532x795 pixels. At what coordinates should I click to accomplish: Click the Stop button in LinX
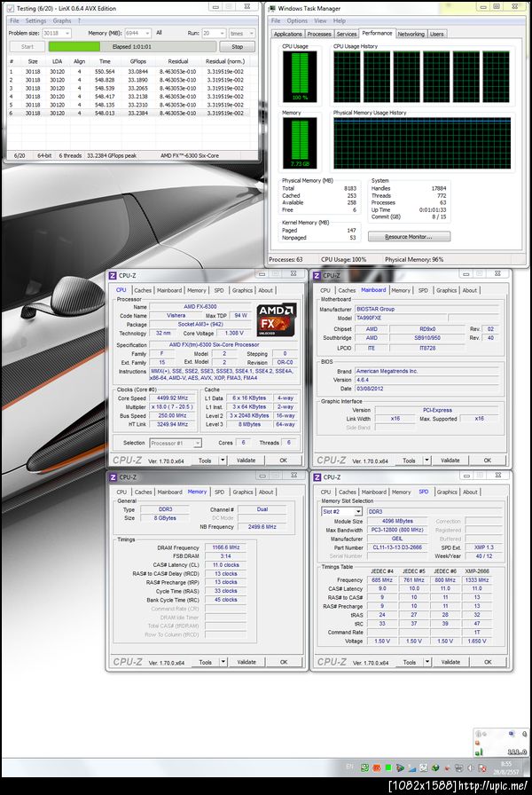[x=237, y=47]
